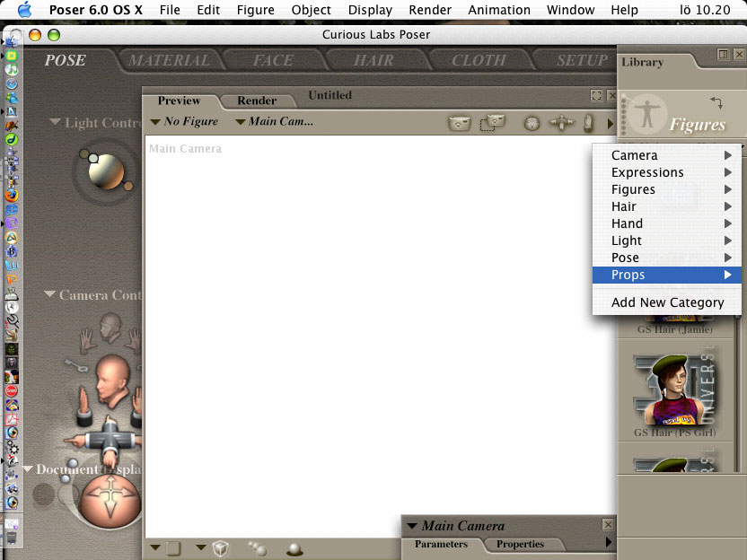Open the first bottom-left document dropdown arrow
The width and height of the screenshot is (747, 560).
pyautogui.click(x=155, y=547)
